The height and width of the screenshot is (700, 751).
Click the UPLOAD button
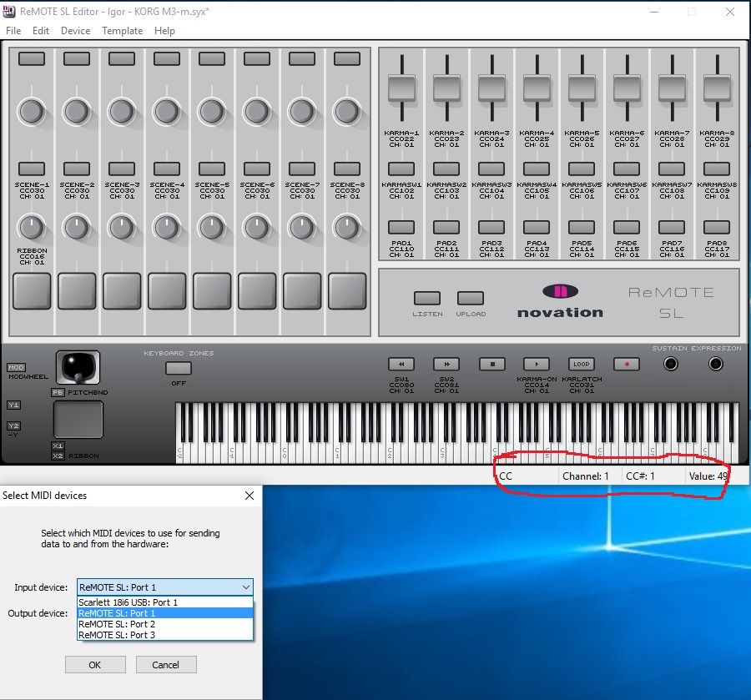click(471, 298)
